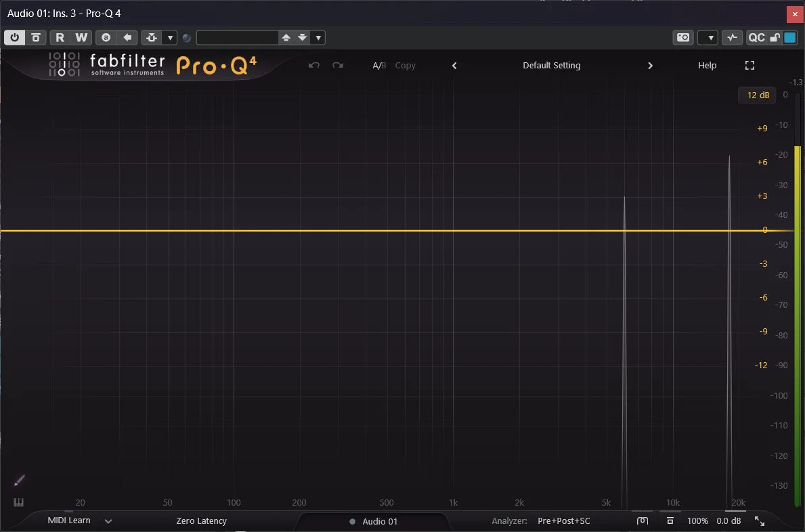Open the side-chain routing dropdown arrow
805x532 pixels.
point(170,37)
